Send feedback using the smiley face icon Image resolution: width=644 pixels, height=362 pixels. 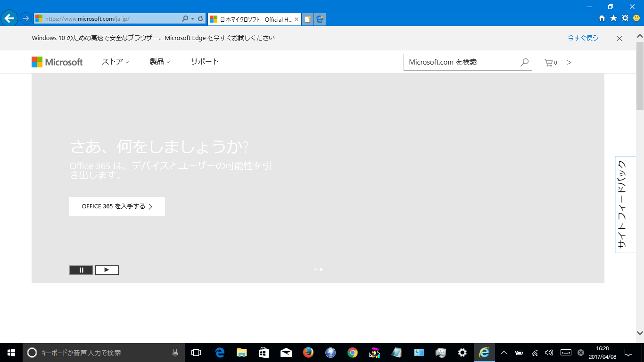[x=636, y=18]
